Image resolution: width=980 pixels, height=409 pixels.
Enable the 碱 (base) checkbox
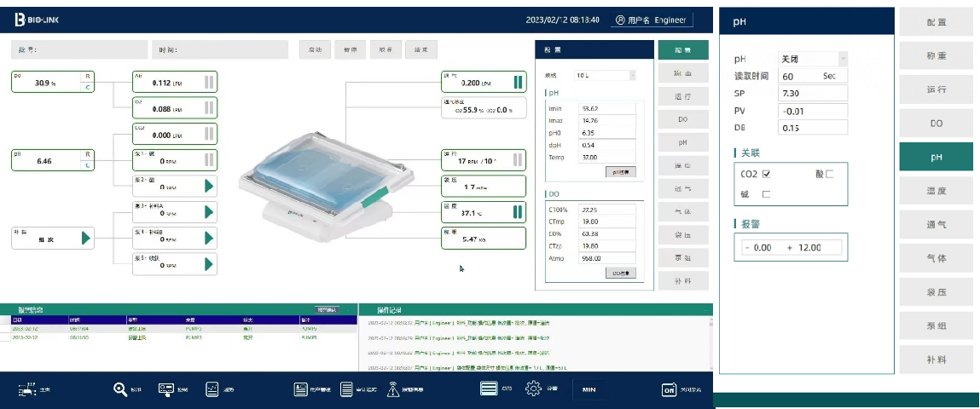point(766,194)
